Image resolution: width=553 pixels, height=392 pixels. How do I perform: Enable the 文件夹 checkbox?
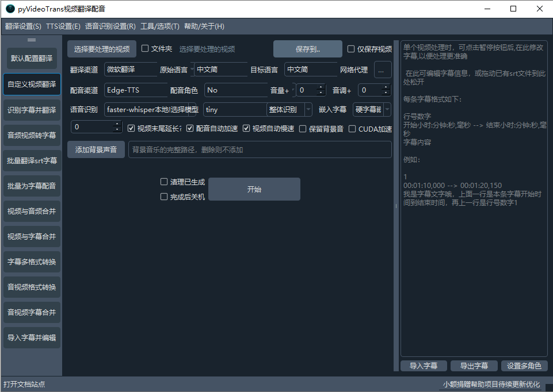coord(145,49)
